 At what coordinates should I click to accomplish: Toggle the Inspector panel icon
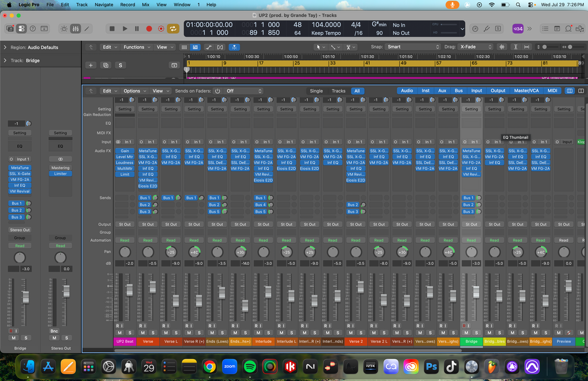tap(21, 29)
